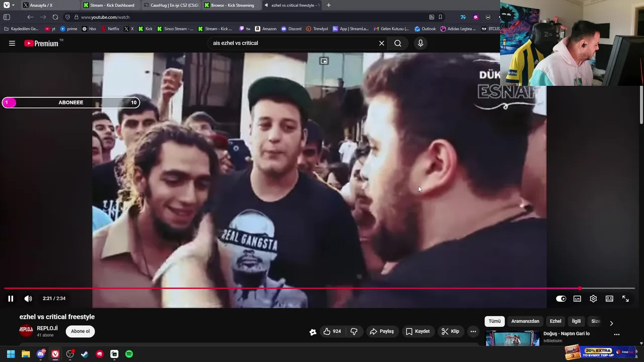This screenshot has width=644, height=362.
Task: Open File Explorer from the taskbar
Action: (26, 354)
